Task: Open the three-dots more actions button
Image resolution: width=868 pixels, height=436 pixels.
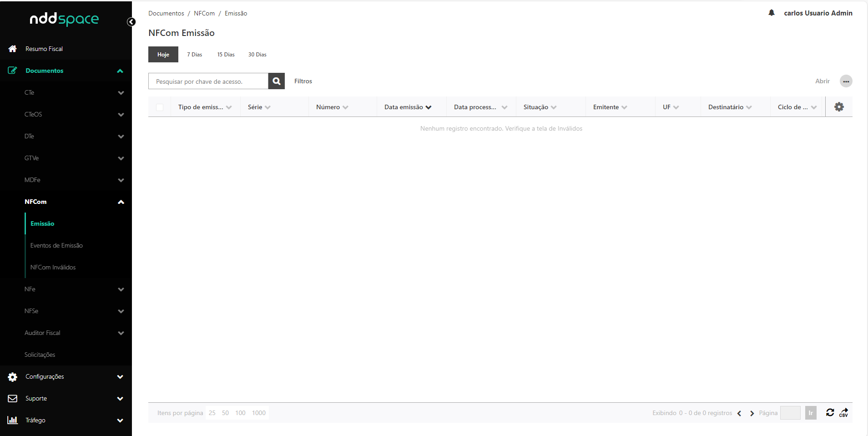Action: 846,81
